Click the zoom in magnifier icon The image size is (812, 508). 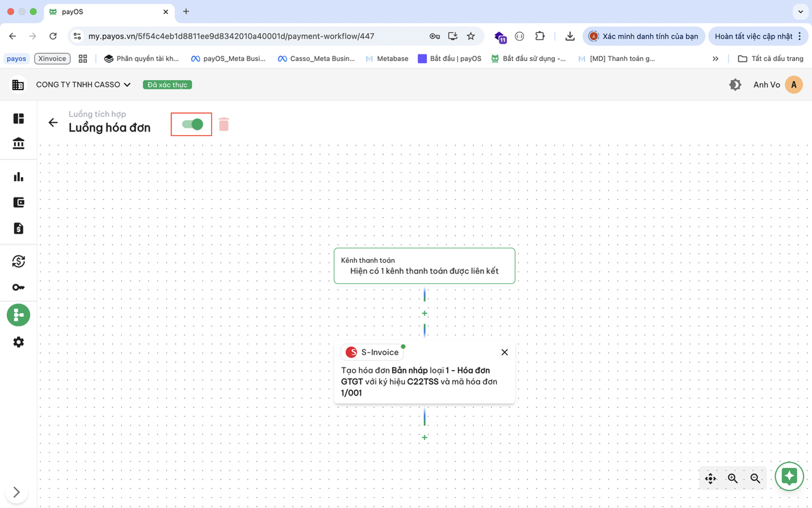coord(733,478)
